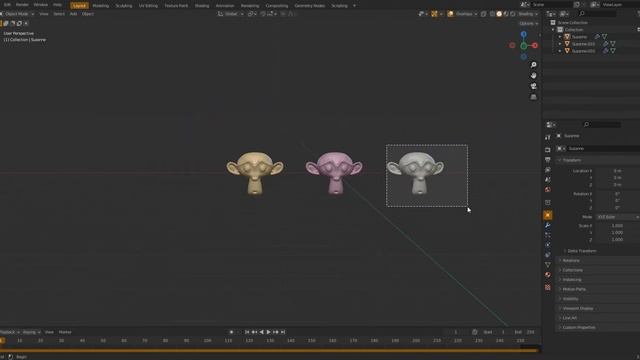Open the Geometry Nodes workspace tab
Viewport: 640px width, 360px height.
309,6
